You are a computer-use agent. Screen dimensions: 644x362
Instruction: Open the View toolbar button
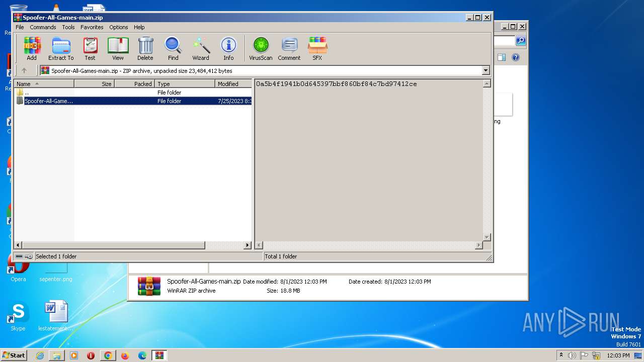118,49
